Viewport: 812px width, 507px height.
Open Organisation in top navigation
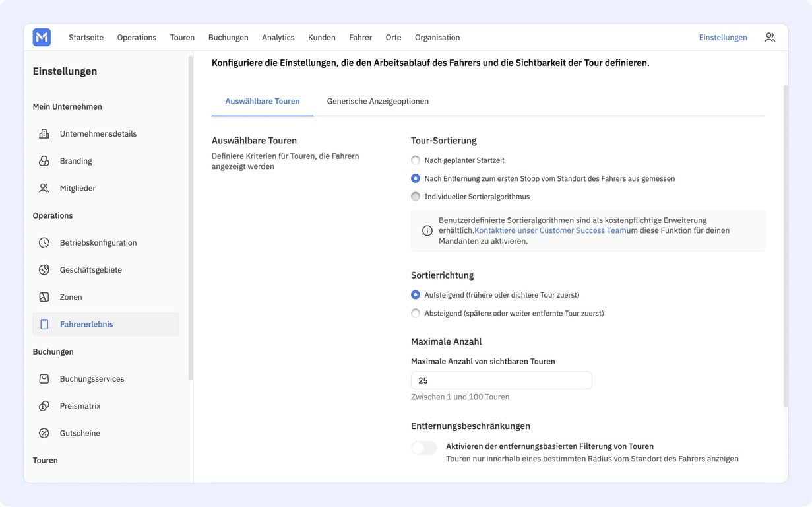pos(437,38)
